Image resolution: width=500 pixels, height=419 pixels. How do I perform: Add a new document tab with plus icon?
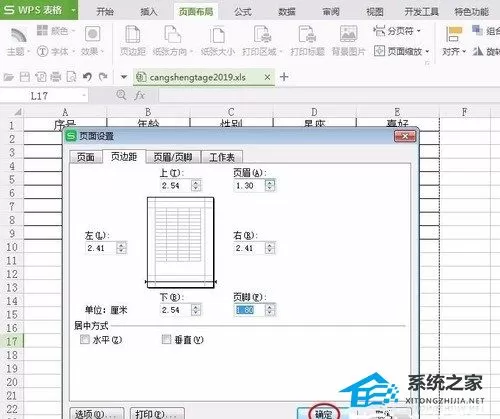click(x=284, y=77)
